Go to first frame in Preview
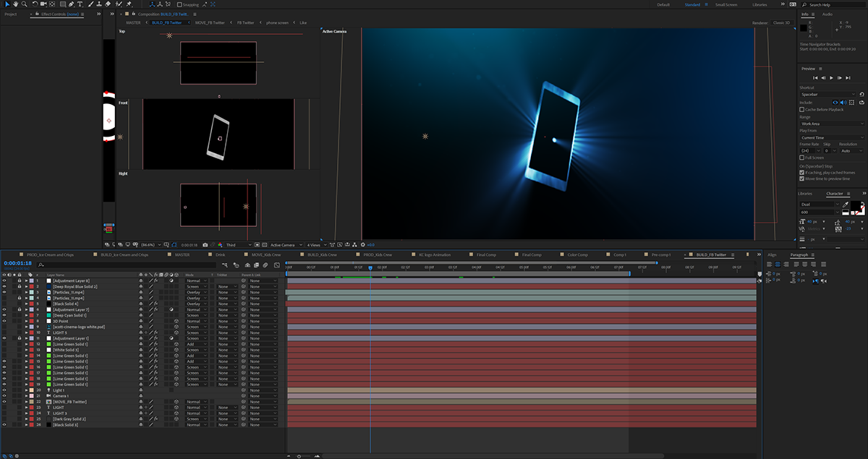 coord(815,78)
